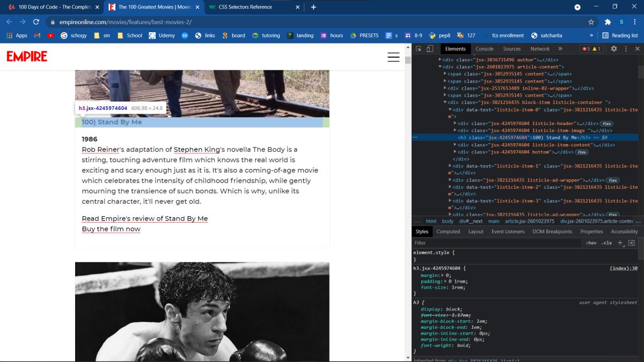The image size is (644, 362).
Task: Expand the listicle-item-1 div node
Action: tap(450, 166)
